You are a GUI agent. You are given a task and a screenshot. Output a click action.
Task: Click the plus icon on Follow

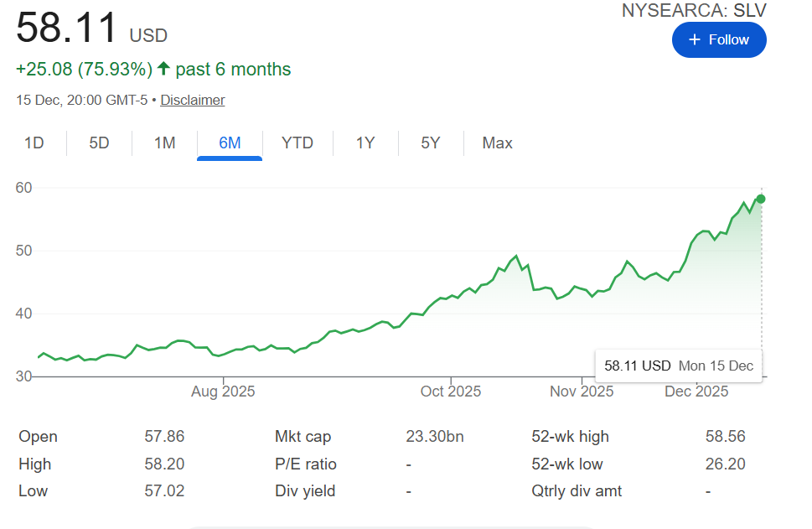(694, 40)
